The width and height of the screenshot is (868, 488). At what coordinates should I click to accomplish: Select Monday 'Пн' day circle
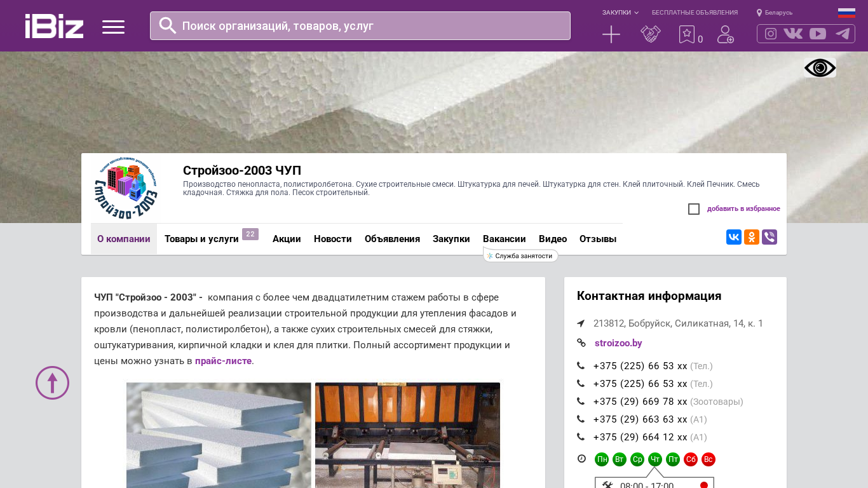602,459
